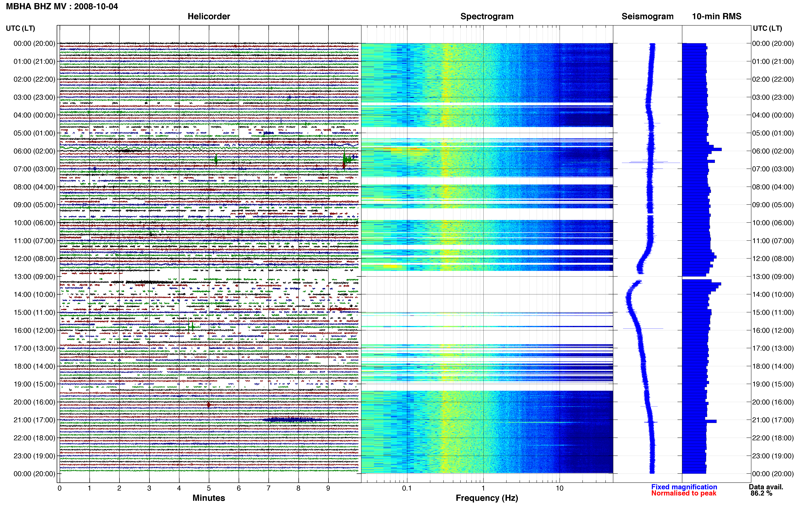812x508 pixels.
Task: Click right time label 21:00 (17:00)
Action: click(x=773, y=420)
